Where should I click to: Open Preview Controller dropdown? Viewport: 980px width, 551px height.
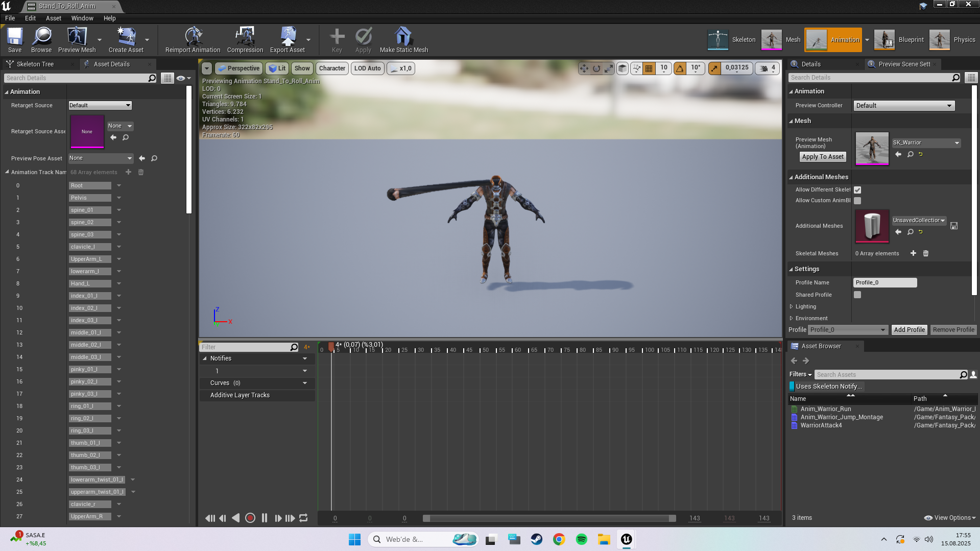click(x=904, y=106)
